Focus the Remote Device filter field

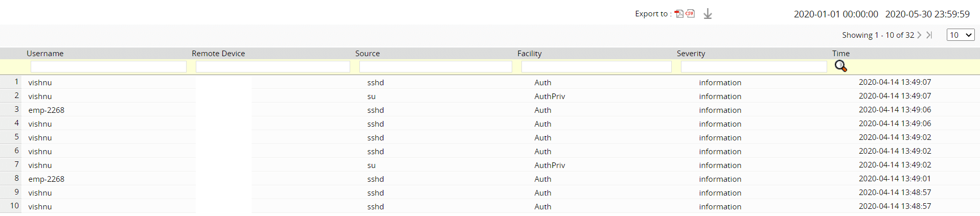tap(272, 67)
